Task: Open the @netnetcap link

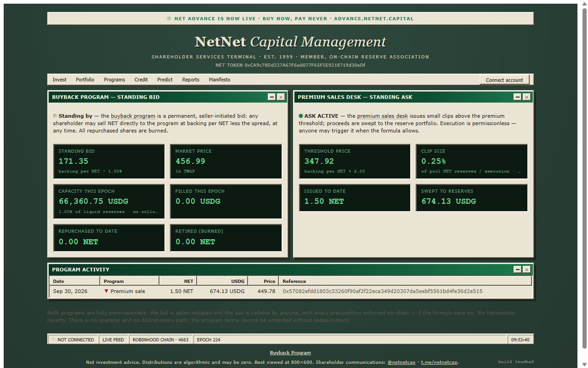Action: pyautogui.click(x=402, y=362)
